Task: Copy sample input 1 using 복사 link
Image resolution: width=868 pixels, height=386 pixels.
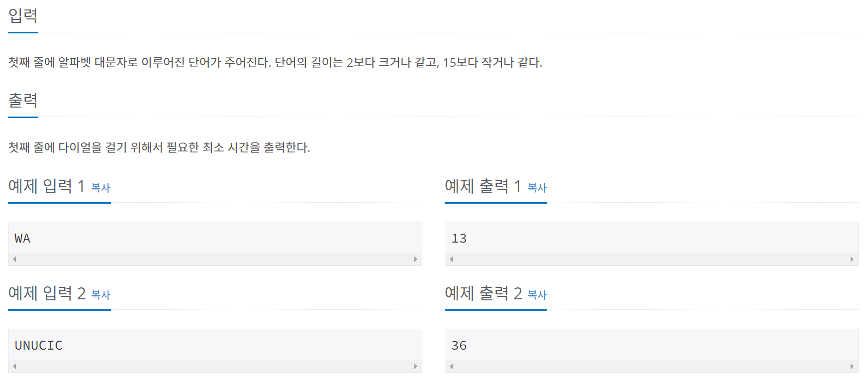Action: (x=100, y=188)
